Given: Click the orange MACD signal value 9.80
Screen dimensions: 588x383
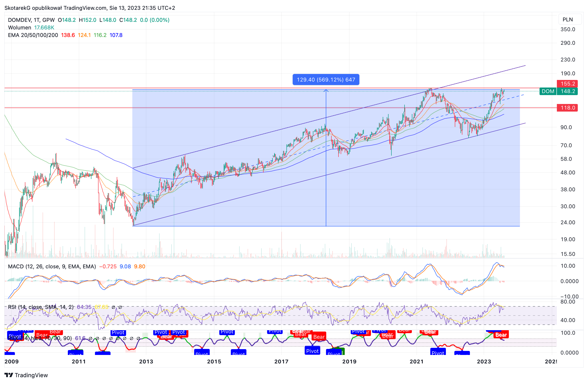Looking at the screenshot, I should (x=140, y=267).
